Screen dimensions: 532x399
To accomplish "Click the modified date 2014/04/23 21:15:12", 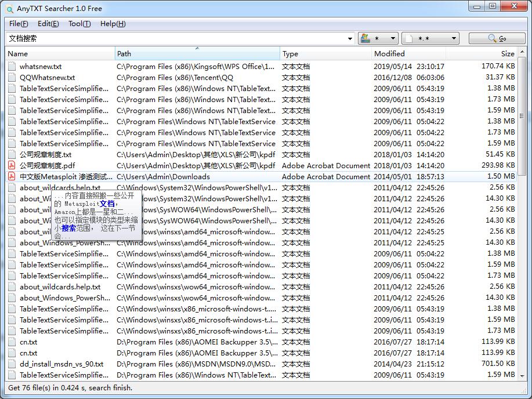I will (409, 364).
